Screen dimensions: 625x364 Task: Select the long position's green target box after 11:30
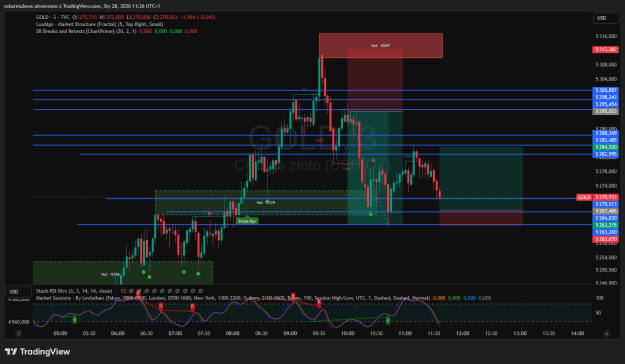[x=481, y=178]
